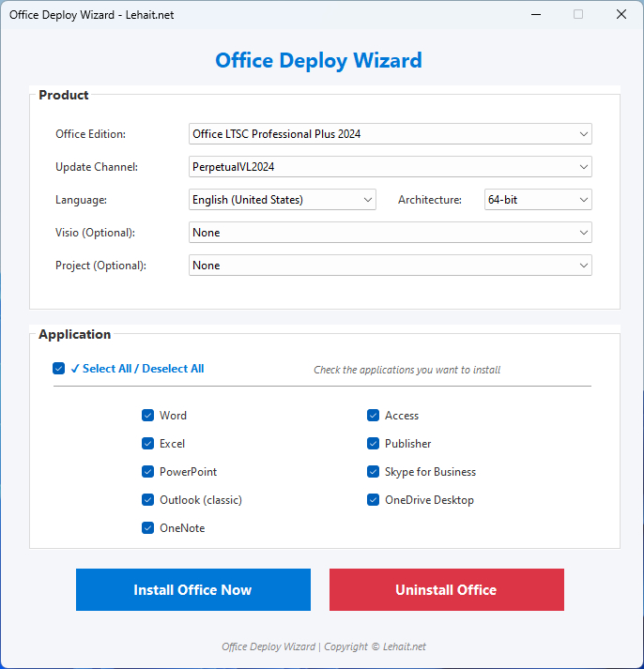
Task: Uncheck Skype for Business checkbox
Action: (373, 471)
